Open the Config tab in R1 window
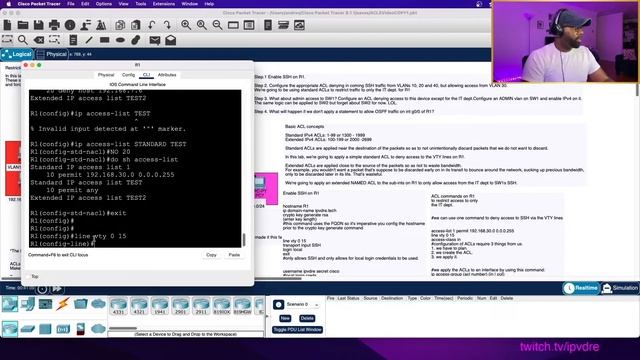Screen dimensions: 640x360 tap(128, 75)
